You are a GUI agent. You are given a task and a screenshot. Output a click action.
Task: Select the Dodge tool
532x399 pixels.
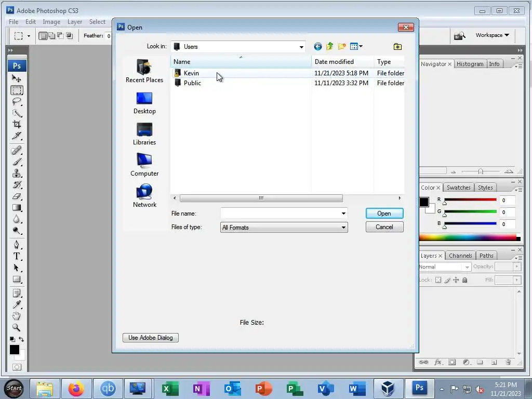(x=16, y=231)
